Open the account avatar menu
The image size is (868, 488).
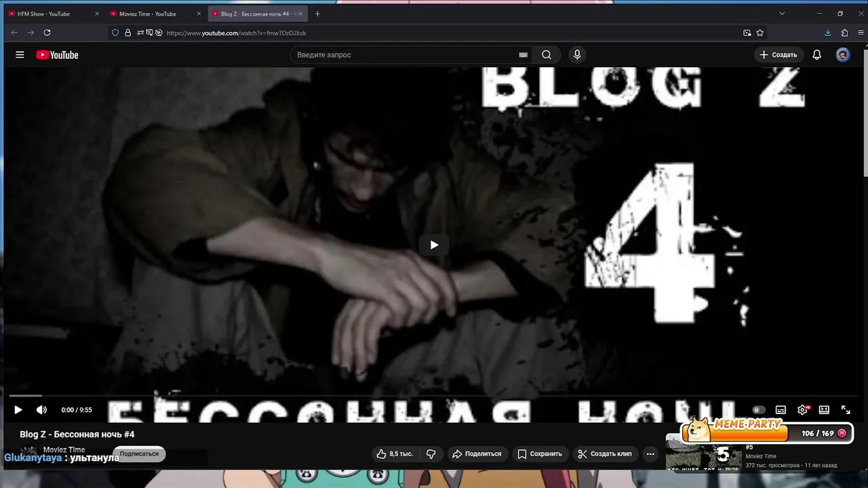click(x=843, y=55)
